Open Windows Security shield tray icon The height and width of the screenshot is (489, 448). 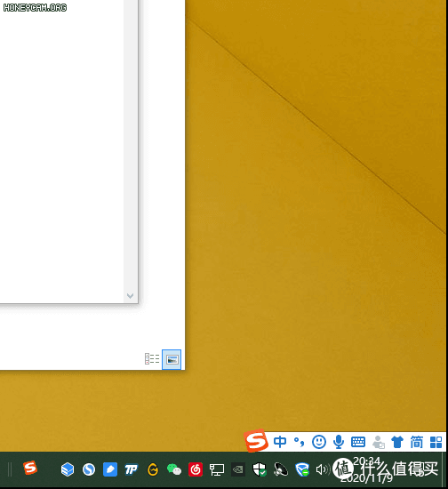pyautogui.click(x=259, y=469)
